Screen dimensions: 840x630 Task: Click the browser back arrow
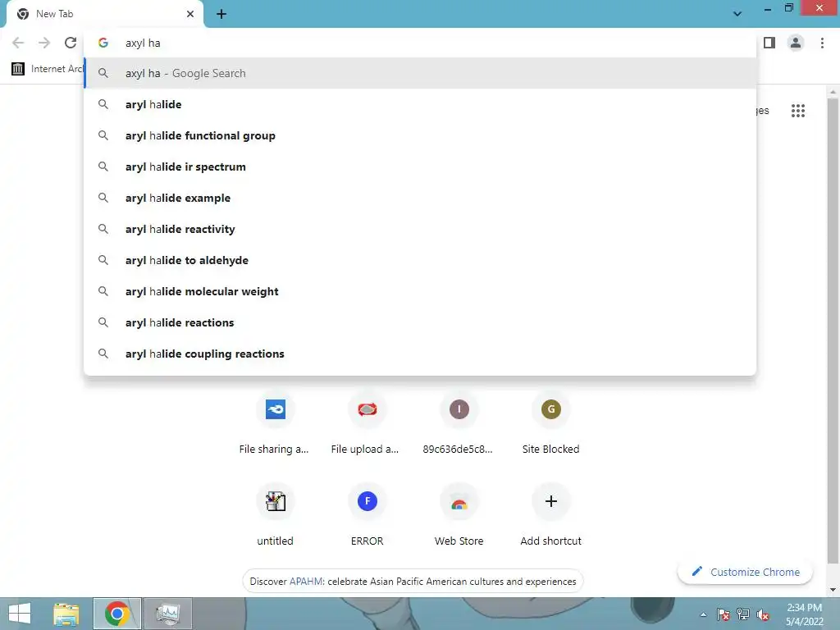pos(18,43)
